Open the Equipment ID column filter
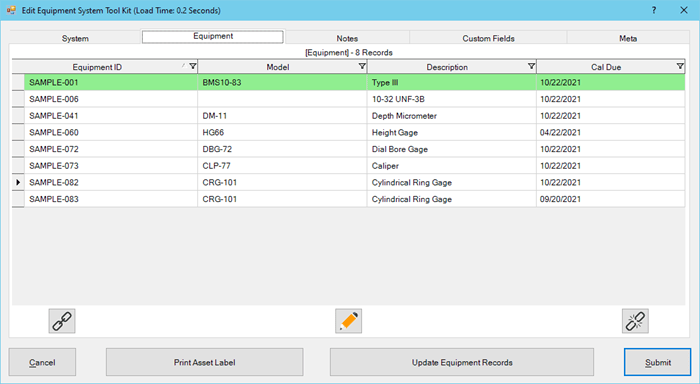The height and width of the screenshot is (384, 700). tap(192, 67)
